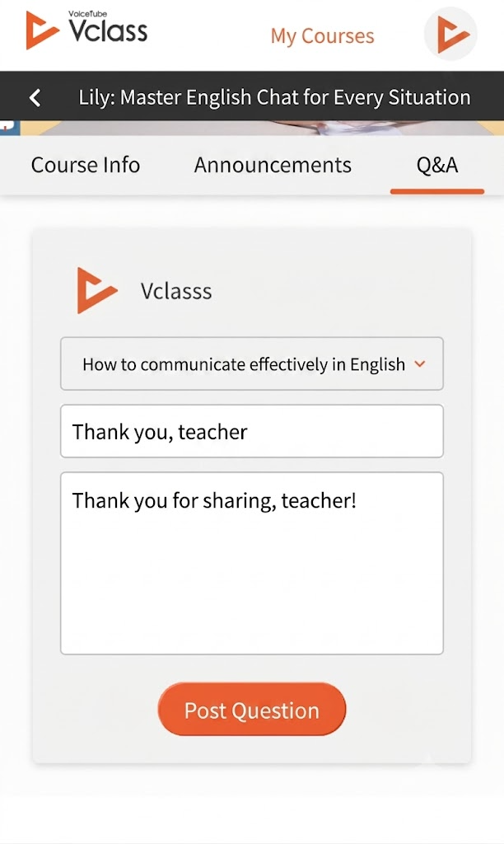
Task: Expand the lesson topic dropdown
Action: coord(252,363)
